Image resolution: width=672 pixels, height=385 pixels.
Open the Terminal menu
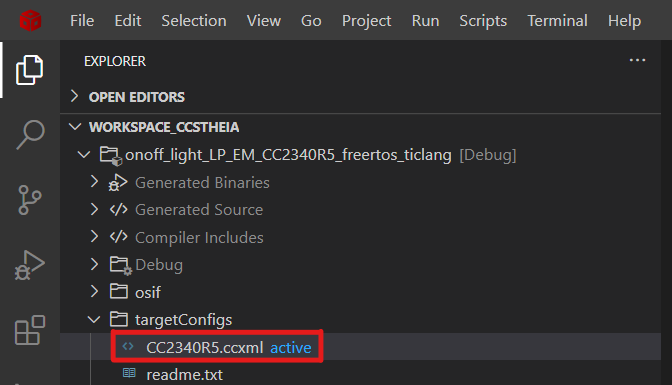click(557, 21)
